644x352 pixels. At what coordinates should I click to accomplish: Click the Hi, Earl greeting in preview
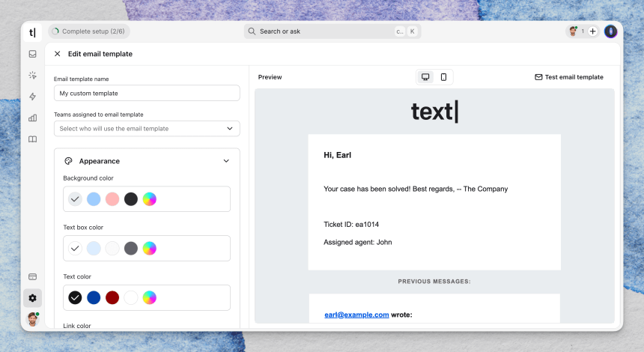tap(337, 155)
